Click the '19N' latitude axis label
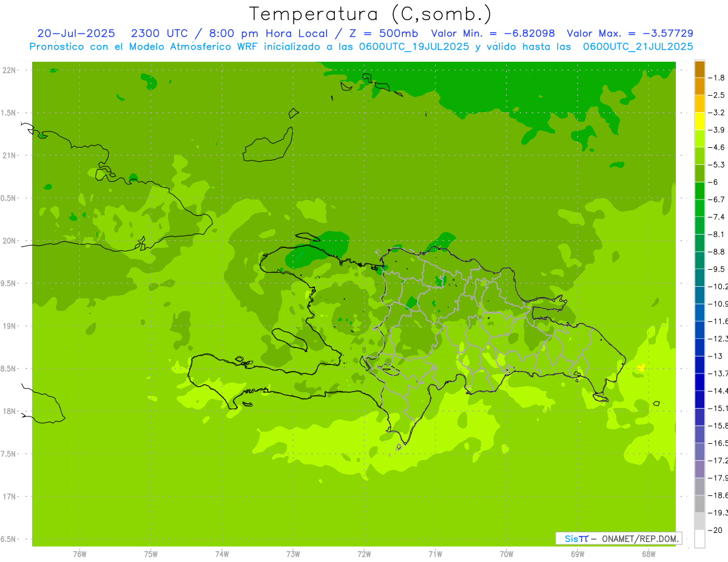The width and height of the screenshot is (728, 562). coord(8,326)
